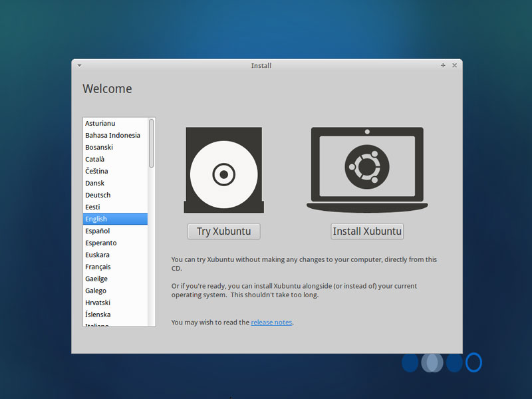The image size is (532, 399).
Task: Click the language list scrollbar handle
Action: coord(152,143)
